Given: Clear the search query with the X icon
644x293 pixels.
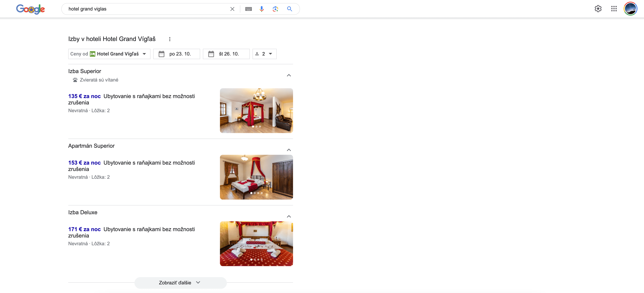Looking at the screenshot, I should [x=232, y=9].
